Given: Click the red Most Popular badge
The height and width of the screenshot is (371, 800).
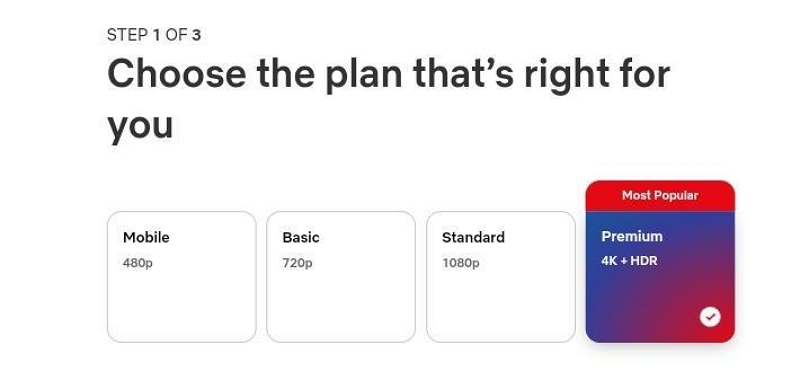Looking at the screenshot, I should tap(660, 195).
